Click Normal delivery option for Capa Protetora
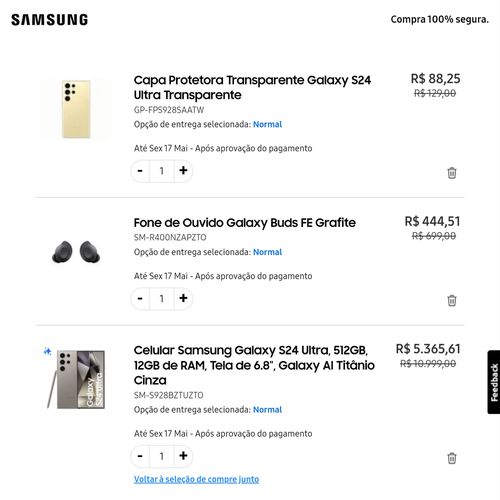 tap(267, 124)
